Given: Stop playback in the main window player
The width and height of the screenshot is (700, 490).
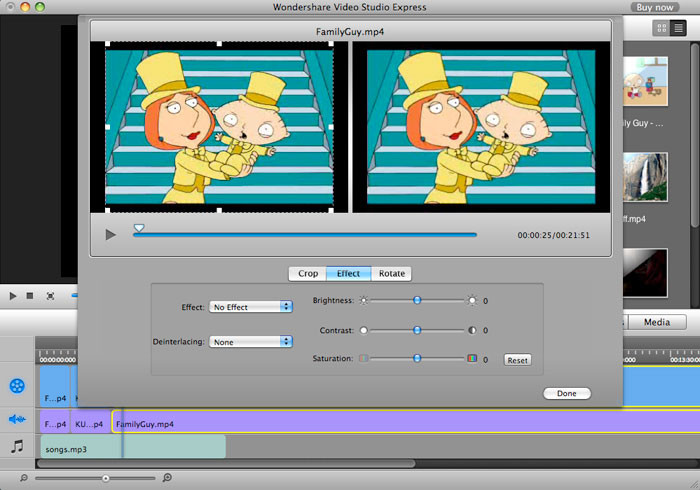Looking at the screenshot, I should pyautogui.click(x=30, y=296).
